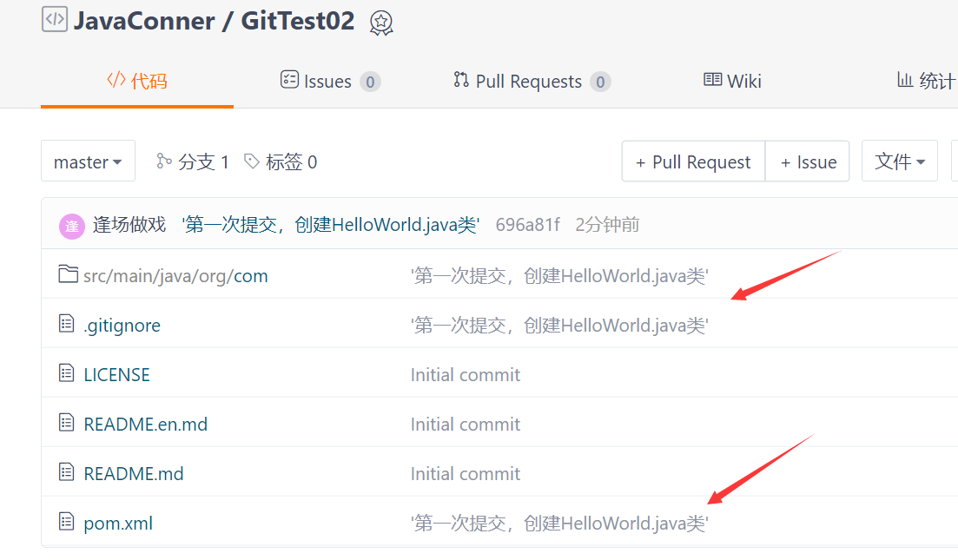This screenshot has width=958, height=560.
Task: Click the recommended badge icon after GitTest02
Action: (381, 23)
